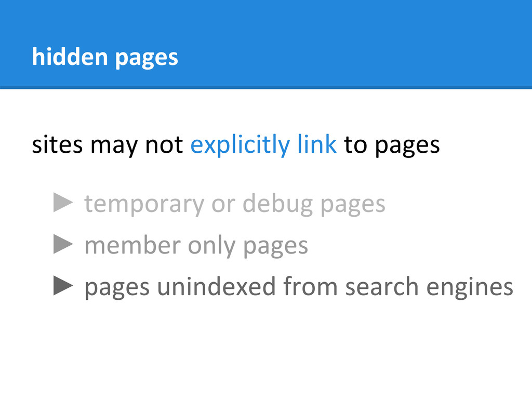Select the blue 'explicitly link' text
532x399 pixels.
point(263,145)
